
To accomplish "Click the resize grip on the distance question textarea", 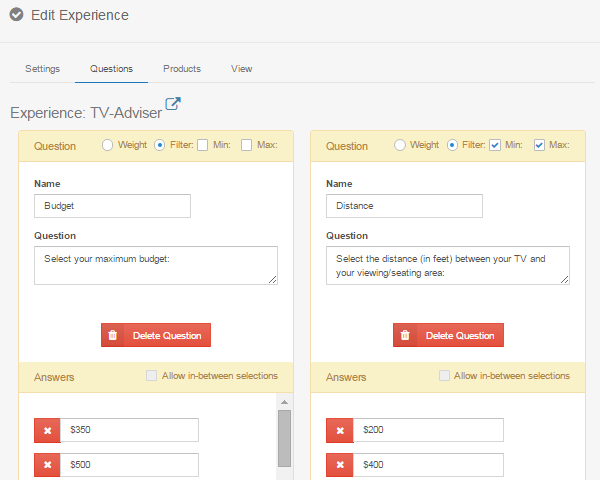I will [x=565, y=280].
